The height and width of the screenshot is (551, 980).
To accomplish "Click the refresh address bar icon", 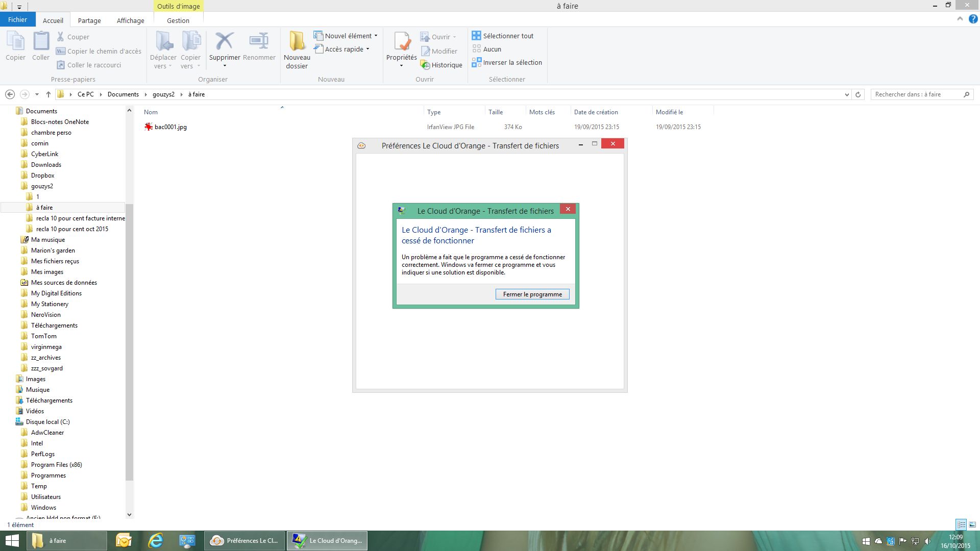I will (858, 94).
